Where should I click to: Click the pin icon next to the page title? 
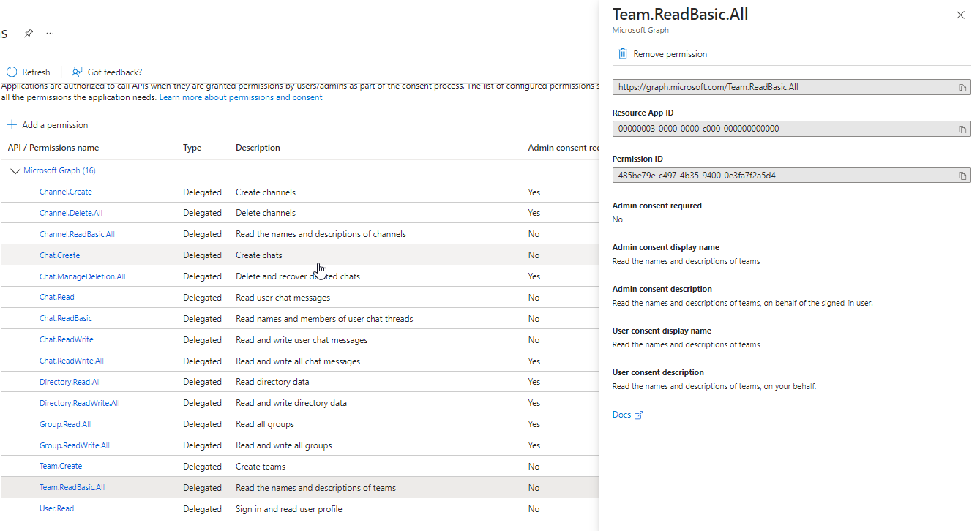[29, 33]
